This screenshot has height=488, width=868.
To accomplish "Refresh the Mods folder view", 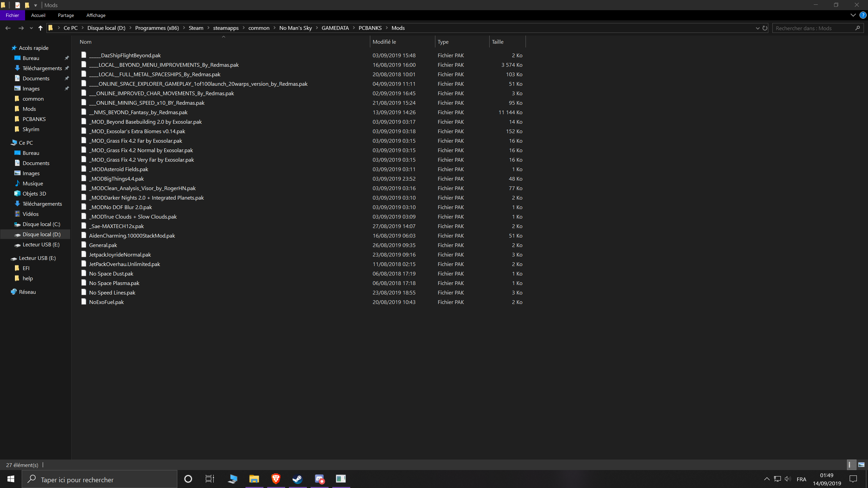I will pos(765,28).
